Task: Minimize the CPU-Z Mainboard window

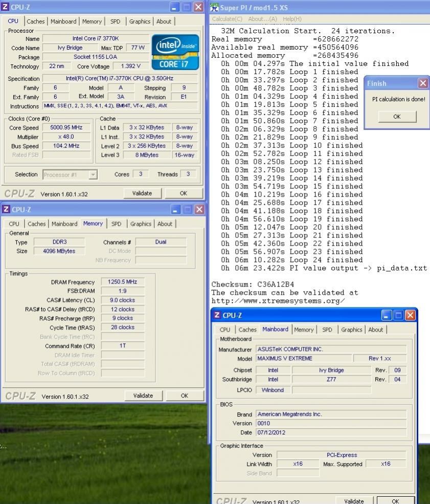Action: [386, 316]
